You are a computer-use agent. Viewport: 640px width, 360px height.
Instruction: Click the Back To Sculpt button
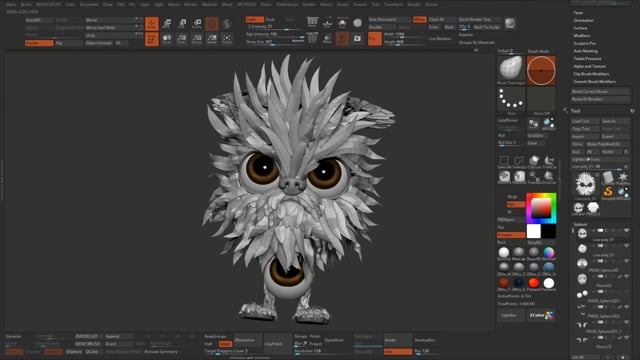coord(486,27)
